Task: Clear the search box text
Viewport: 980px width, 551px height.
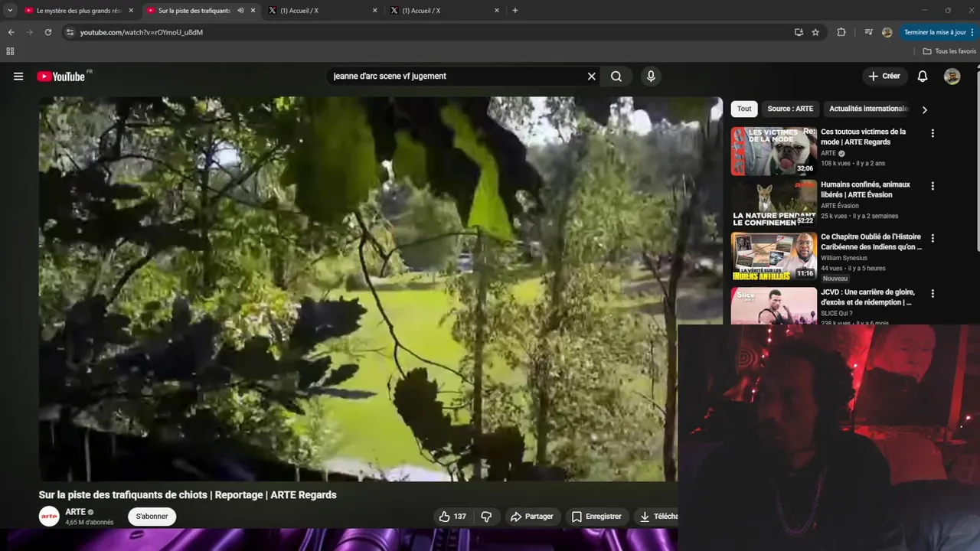Action: 591,77
